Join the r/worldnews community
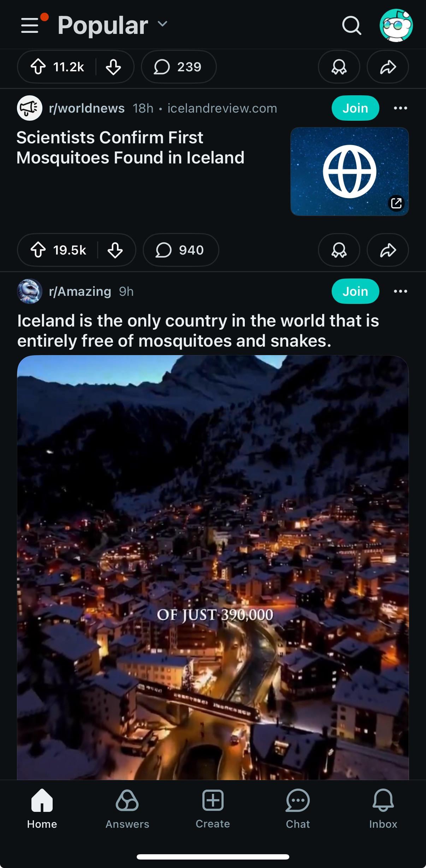Viewport: 426px width, 868px height. tap(355, 108)
